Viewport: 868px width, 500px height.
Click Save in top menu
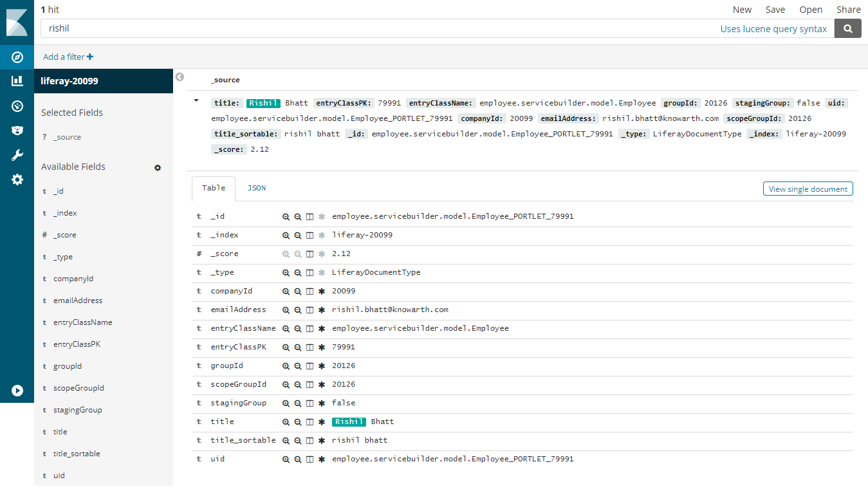[x=775, y=10]
